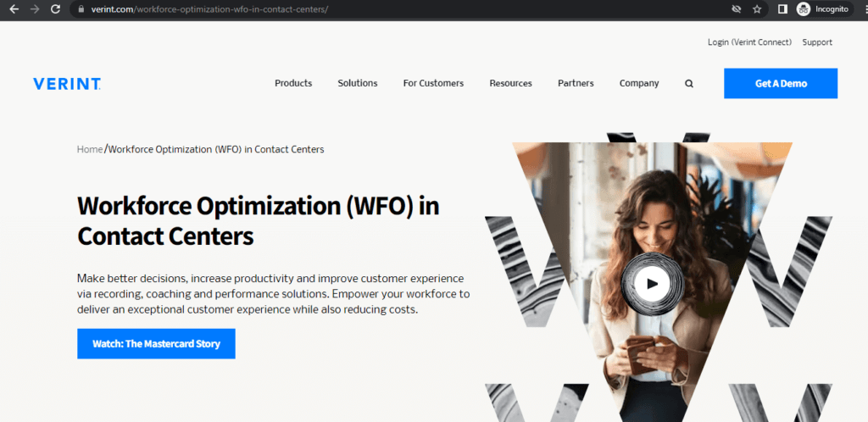Expand the For Customers menu
This screenshot has height=422, width=868.
coord(433,84)
